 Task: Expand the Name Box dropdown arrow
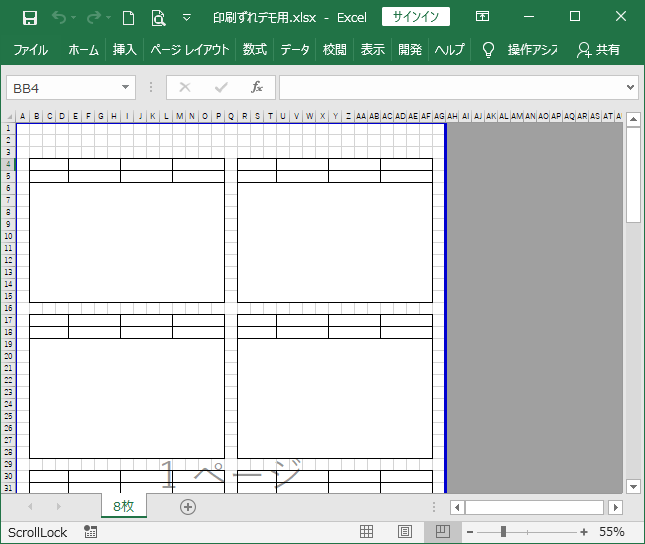tap(125, 87)
